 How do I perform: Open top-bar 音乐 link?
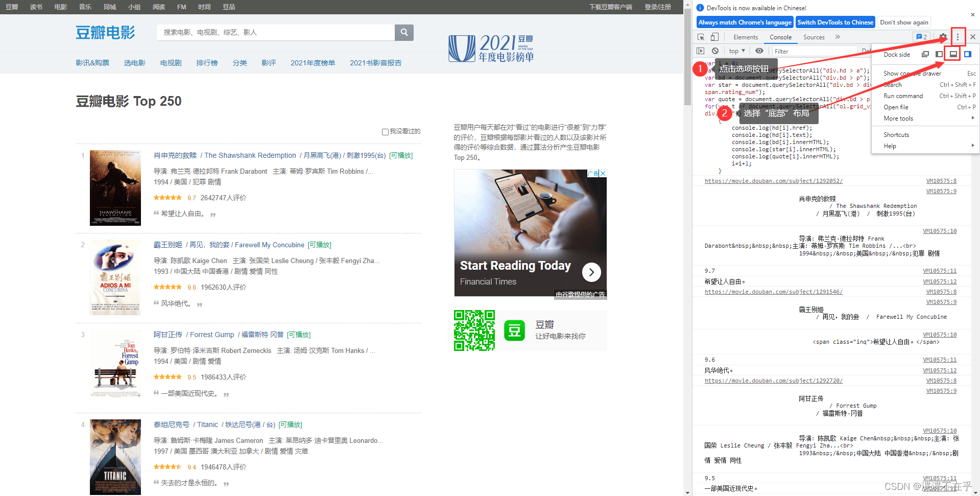[85, 7]
